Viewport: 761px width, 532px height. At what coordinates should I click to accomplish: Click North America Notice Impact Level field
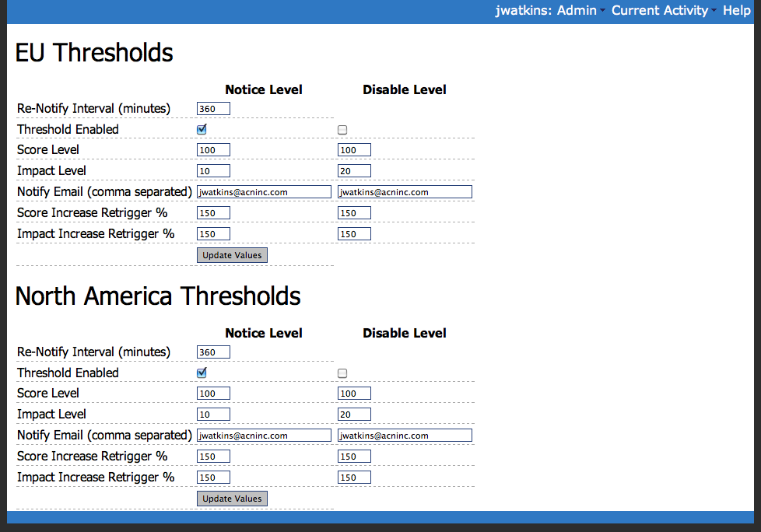tap(213, 415)
